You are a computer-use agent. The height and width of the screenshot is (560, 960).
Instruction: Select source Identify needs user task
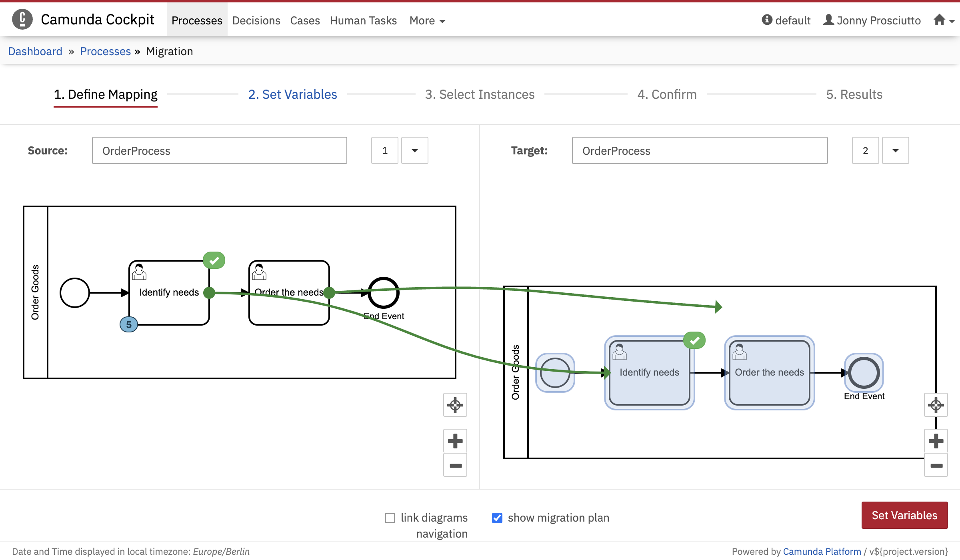click(169, 293)
